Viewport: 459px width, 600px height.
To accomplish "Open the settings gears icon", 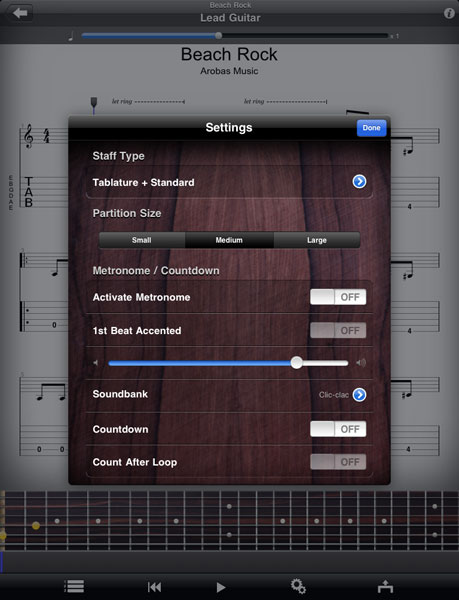I will point(298,586).
